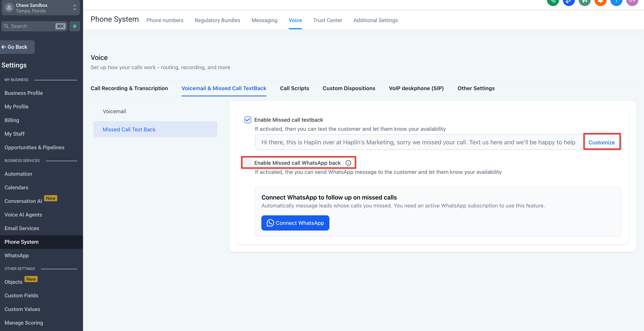Click the Go Back button
Viewport: 644px width, 331px height.
point(17,47)
